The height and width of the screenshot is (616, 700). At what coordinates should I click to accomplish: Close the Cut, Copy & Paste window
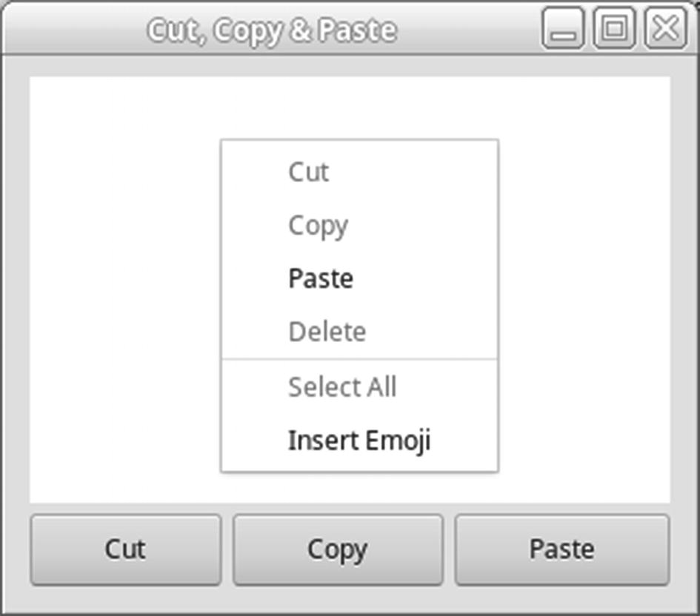(664, 30)
